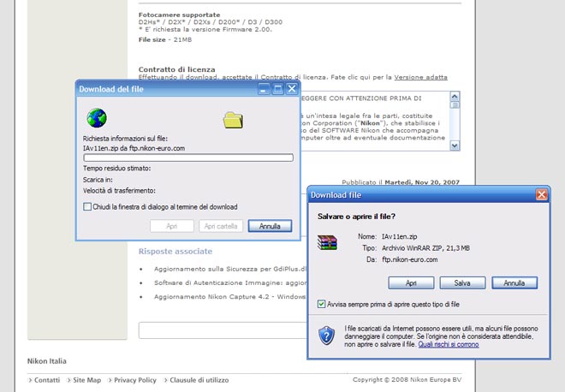Viewport: 565px width, 392px height.
Task: Click the empty input field below the related answers
Action: [223, 330]
